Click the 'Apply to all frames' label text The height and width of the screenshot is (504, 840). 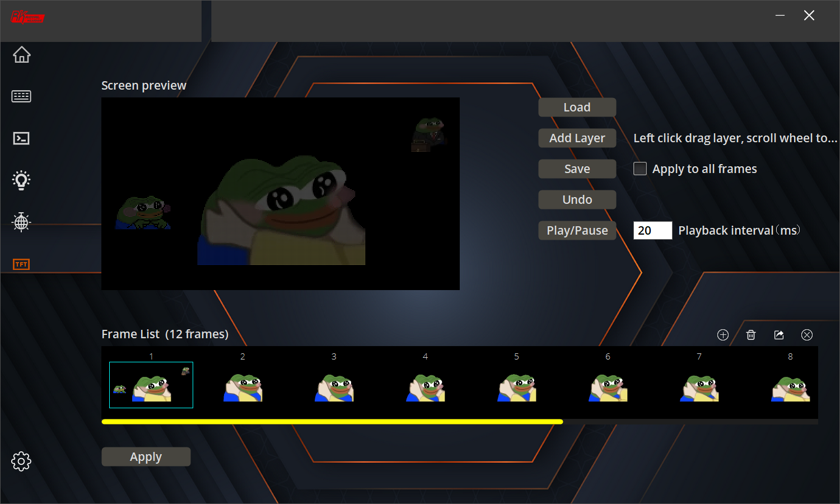[x=704, y=169]
